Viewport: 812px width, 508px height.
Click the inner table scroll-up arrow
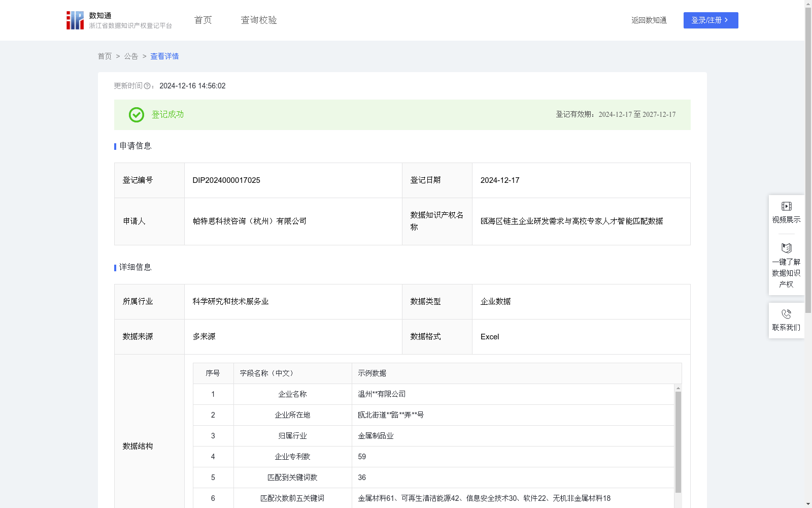(678, 388)
